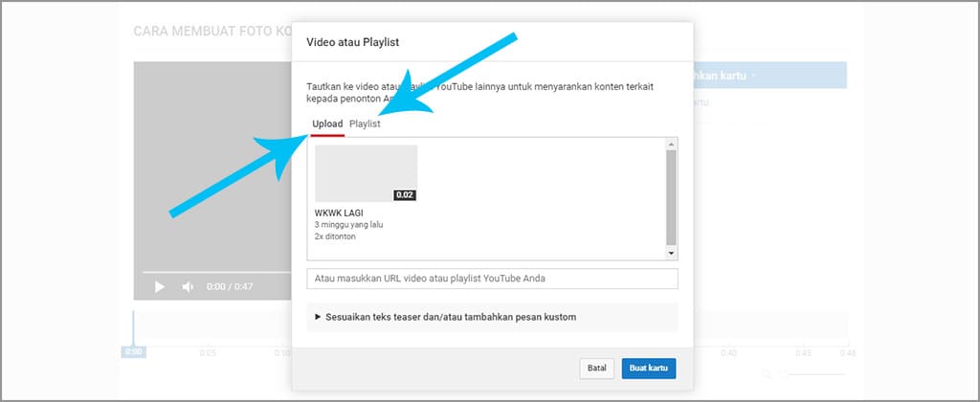Click the video list vertical scrollbar
980x402 pixels.
click(671, 196)
